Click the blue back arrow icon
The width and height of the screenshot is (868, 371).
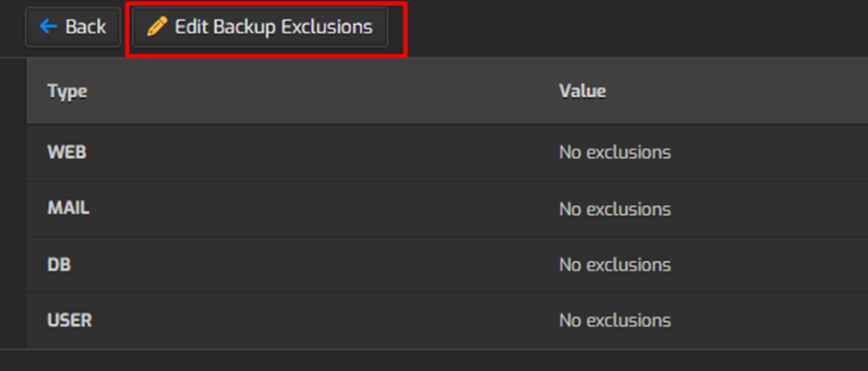click(x=48, y=28)
